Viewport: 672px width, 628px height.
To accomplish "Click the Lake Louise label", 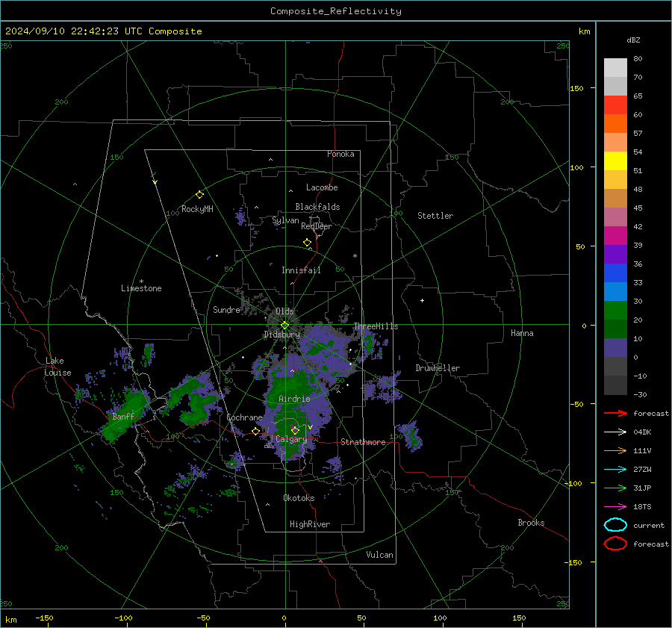I will 57,367.
